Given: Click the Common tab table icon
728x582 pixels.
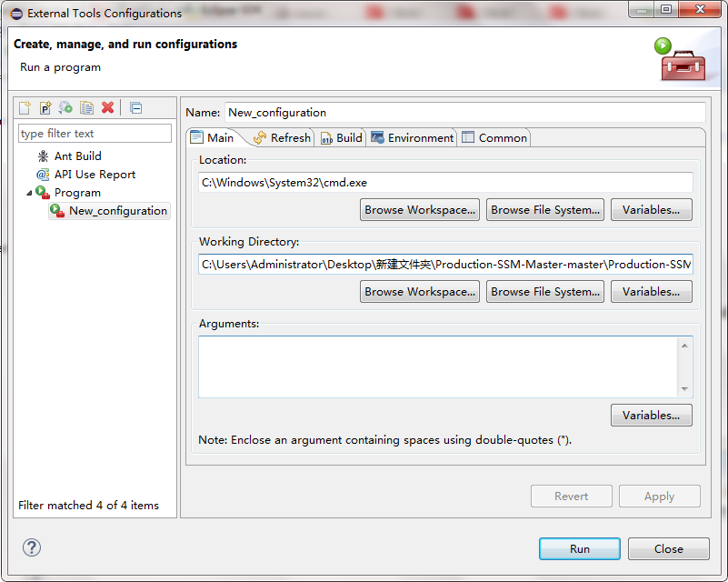Looking at the screenshot, I should (x=468, y=137).
